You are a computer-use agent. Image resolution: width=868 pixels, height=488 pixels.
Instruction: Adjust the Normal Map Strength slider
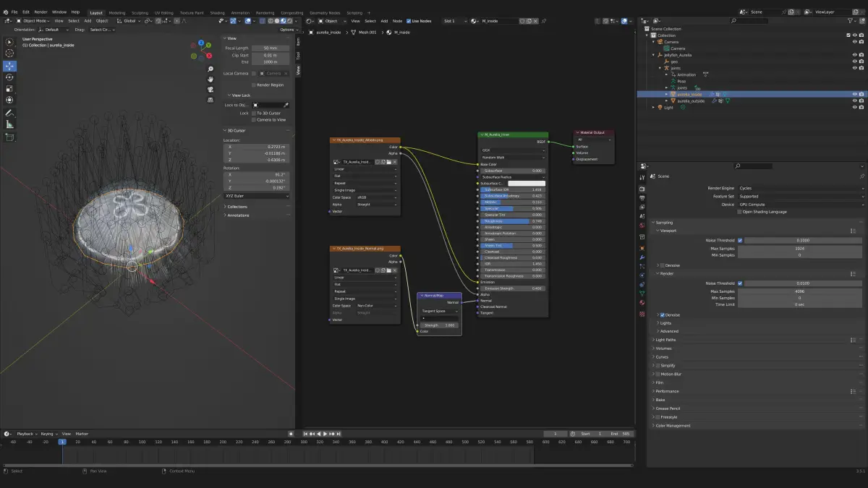[440, 325]
